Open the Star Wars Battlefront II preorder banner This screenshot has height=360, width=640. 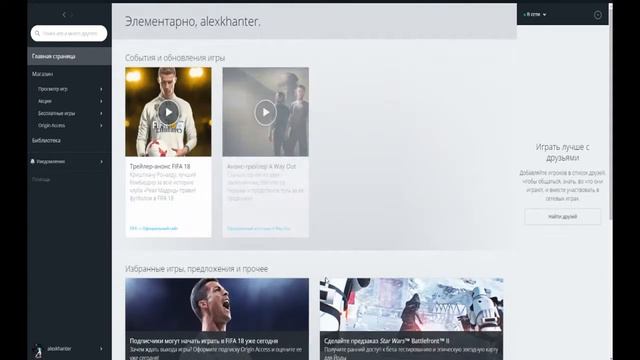411,319
